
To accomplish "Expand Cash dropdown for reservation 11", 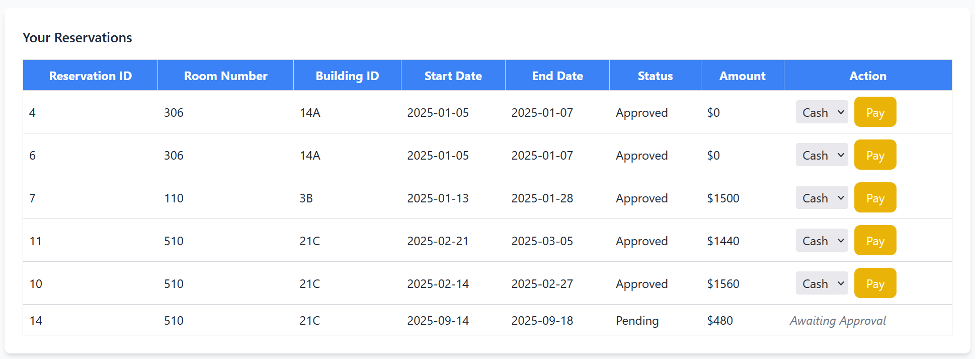I will tap(821, 241).
